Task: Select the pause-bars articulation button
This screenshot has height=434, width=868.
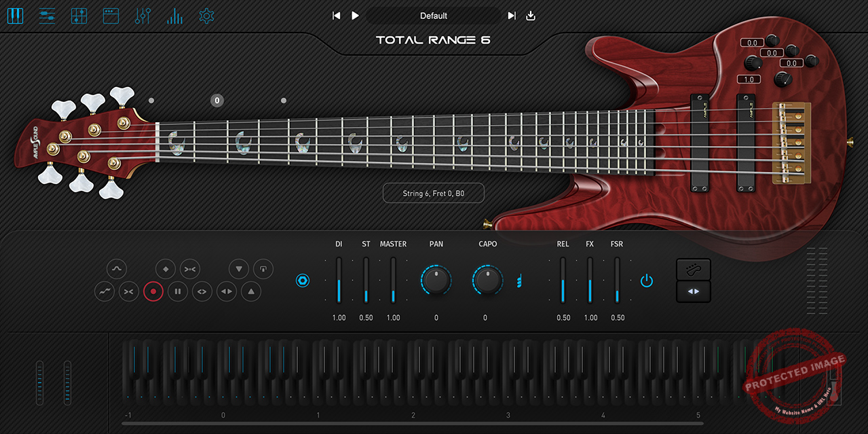Action: click(178, 291)
